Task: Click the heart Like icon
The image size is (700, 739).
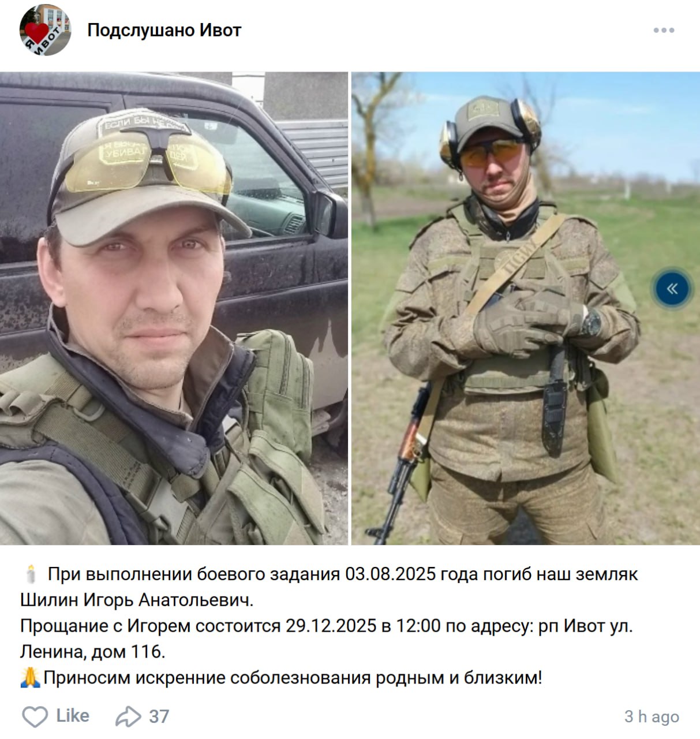Action: point(35,716)
